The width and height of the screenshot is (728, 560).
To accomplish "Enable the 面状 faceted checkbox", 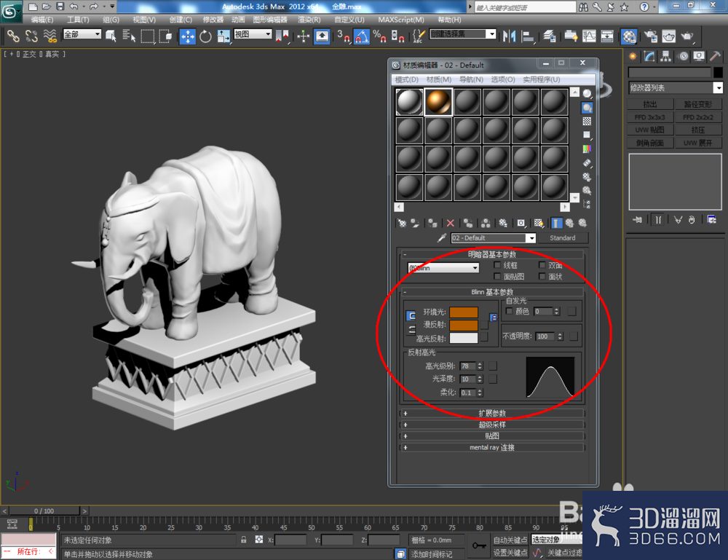I will click(542, 276).
